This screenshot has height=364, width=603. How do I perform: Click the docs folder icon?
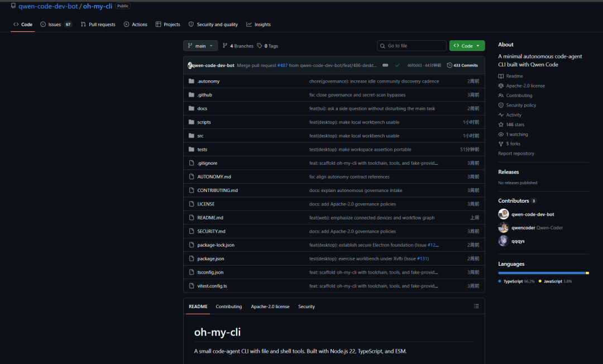(192, 108)
